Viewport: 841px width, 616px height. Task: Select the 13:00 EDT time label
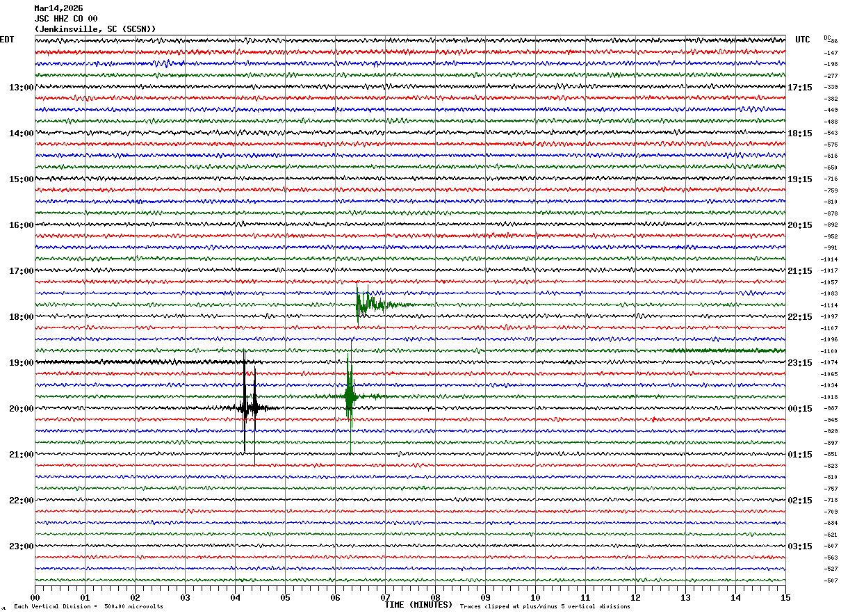22,88
